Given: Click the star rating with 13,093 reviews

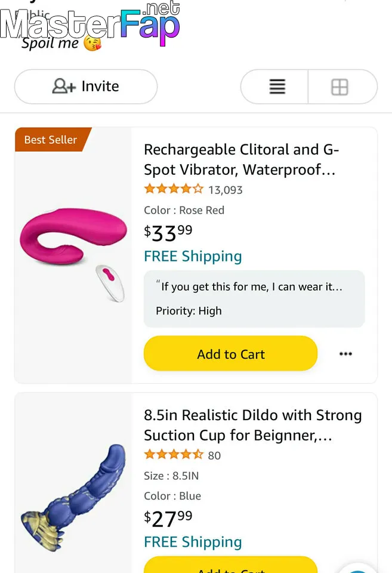Looking at the screenshot, I should pos(174,190).
